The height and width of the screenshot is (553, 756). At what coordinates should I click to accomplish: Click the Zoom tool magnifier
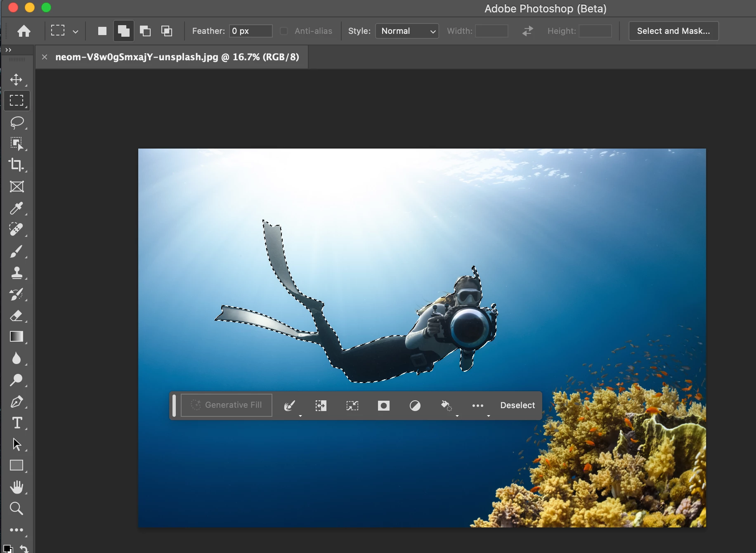pos(17,508)
